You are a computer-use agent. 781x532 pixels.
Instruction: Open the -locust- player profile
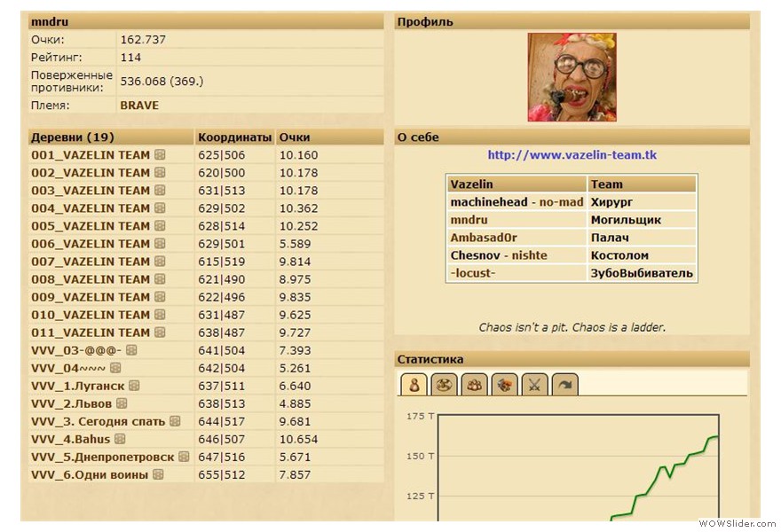click(x=473, y=273)
